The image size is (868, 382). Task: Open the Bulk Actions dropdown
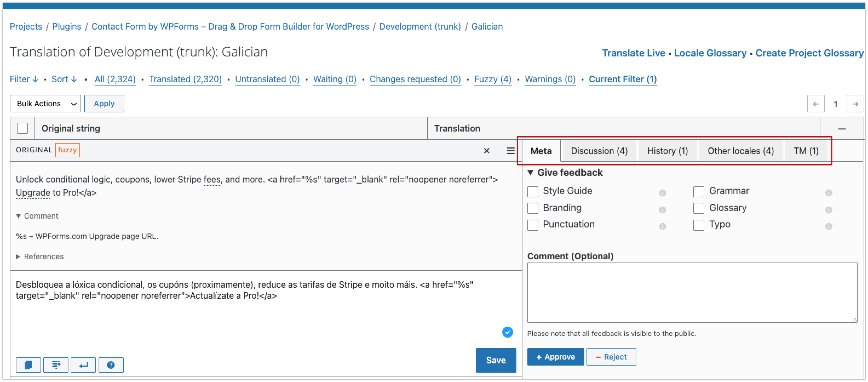click(45, 104)
